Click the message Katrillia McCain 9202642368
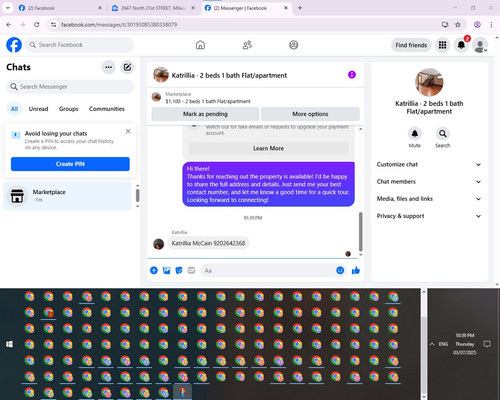 click(x=208, y=243)
